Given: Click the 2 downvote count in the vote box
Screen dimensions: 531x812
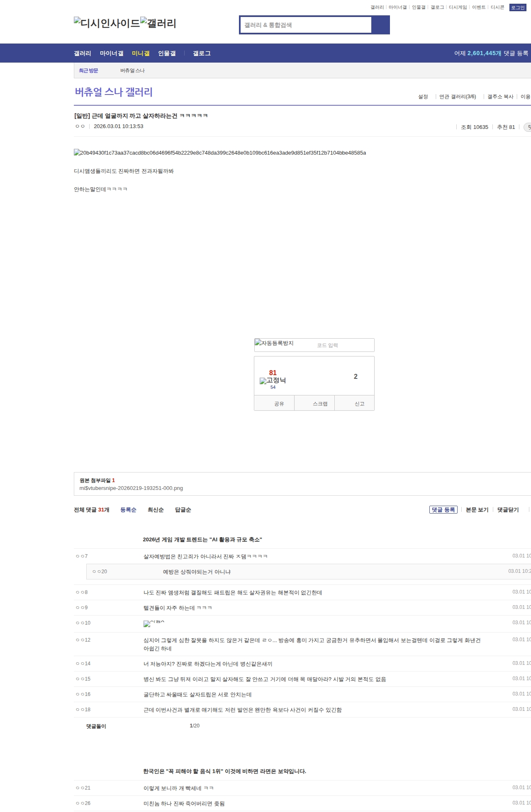Looking at the screenshot, I should coord(356,376).
